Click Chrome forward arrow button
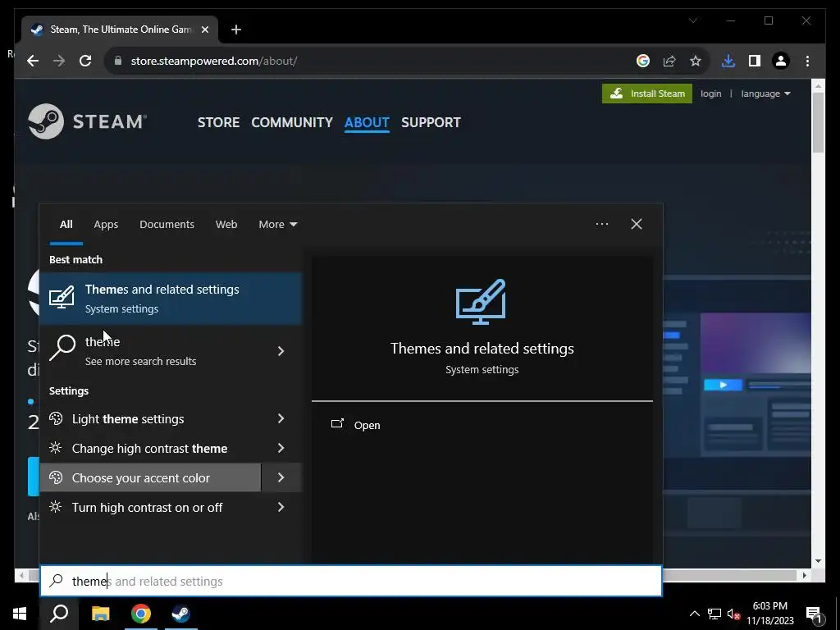 (59, 61)
